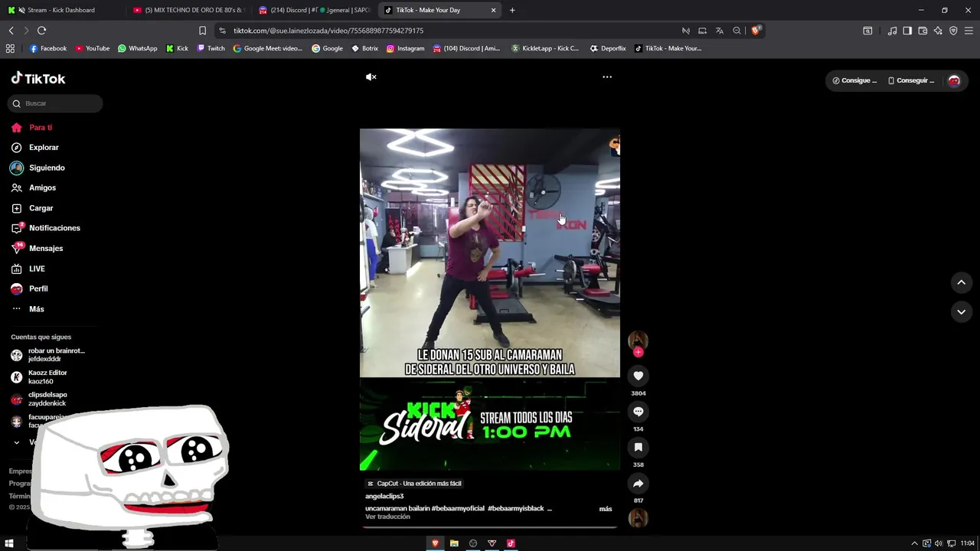Open the creator avatar beside the video
980x551 pixels.
[x=638, y=340]
